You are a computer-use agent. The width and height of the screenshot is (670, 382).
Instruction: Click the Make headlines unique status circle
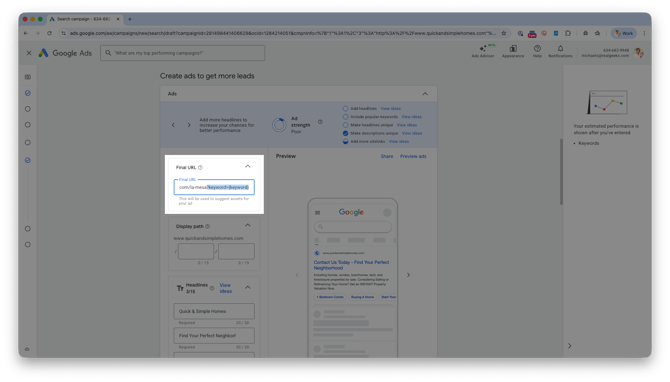(x=345, y=125)
